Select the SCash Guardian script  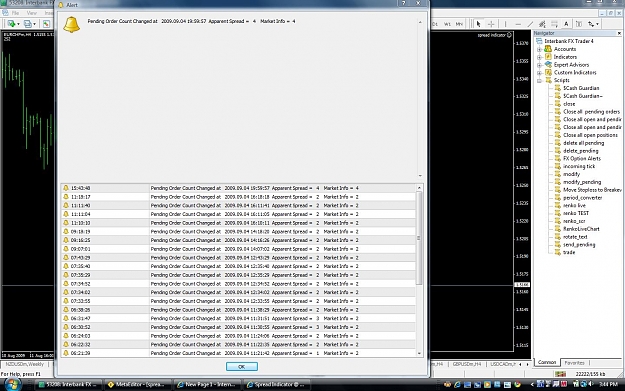581,88
